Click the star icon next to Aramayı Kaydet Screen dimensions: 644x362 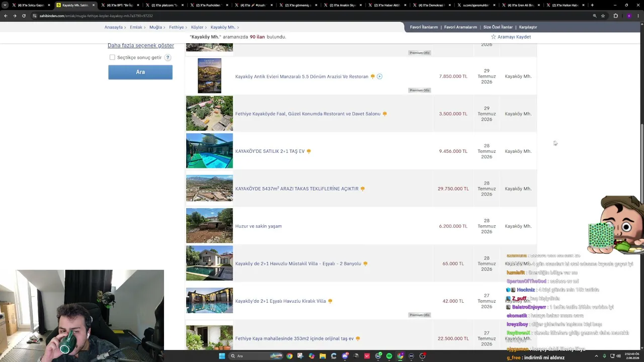[494, 37]
